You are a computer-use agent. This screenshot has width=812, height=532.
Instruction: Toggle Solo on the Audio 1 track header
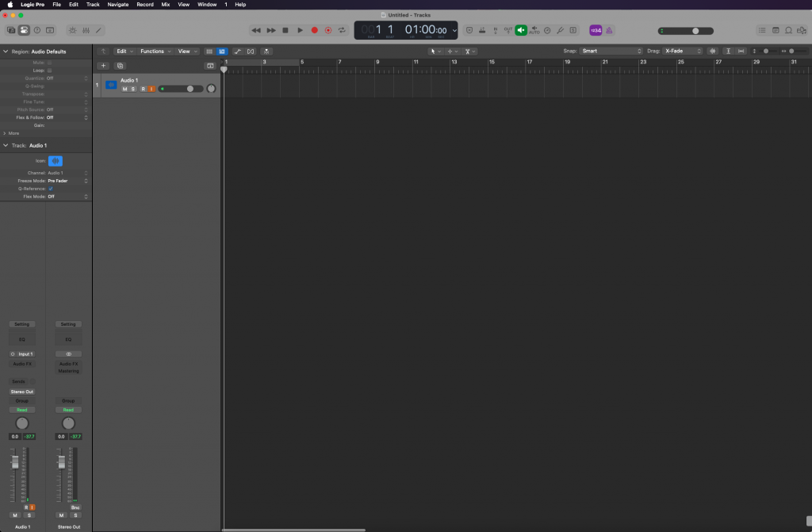pyautogui.click(x=132, y=89)
